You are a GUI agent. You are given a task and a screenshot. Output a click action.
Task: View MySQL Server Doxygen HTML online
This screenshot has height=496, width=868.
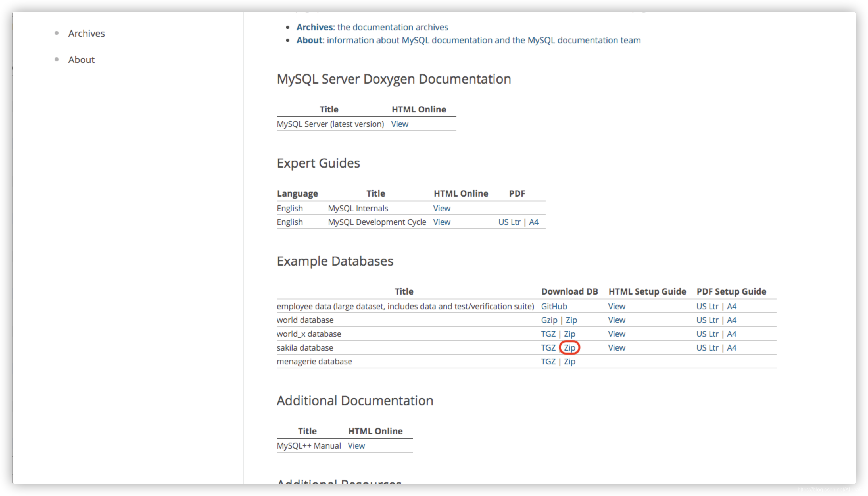point(399,124)
